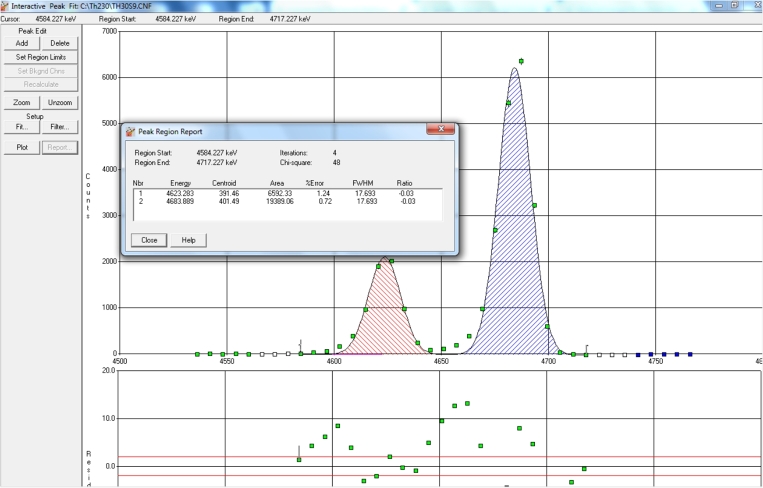Click the %Error value 1.24
Image resolution: width=763 pixels, height=488 pixels.
tap(324, 193)
